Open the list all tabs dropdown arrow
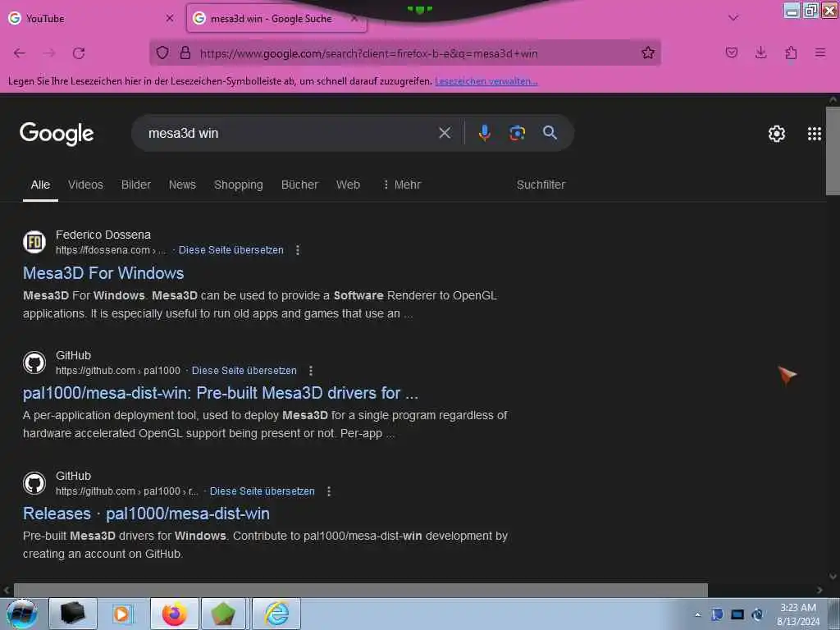 pos(733,18)
